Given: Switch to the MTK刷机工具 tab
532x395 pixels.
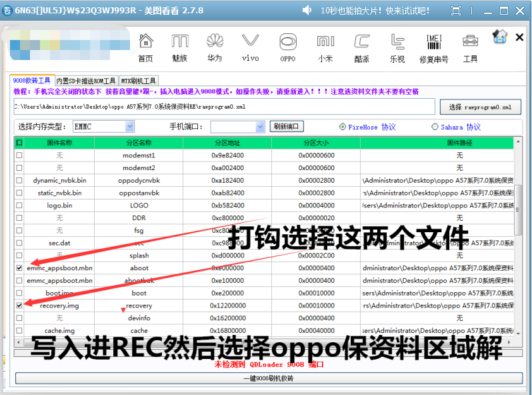Looking at the screenshot, I should point(139,81).
